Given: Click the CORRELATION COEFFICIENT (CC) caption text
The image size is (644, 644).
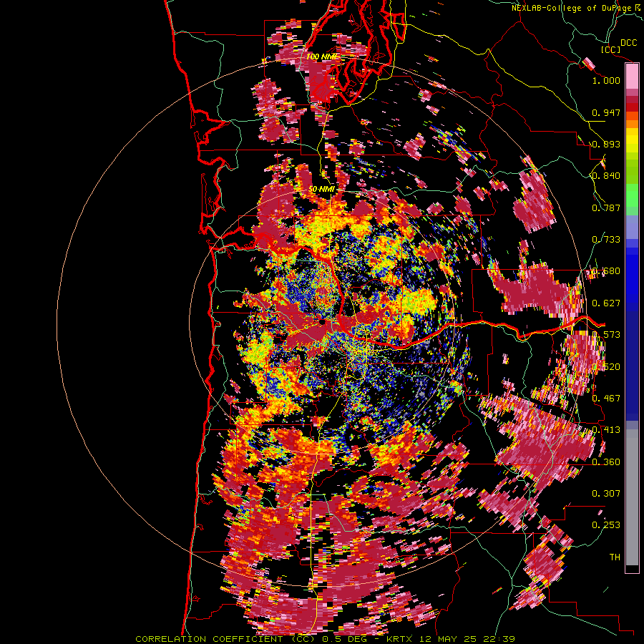Looking at the screenshot, I should [225, 639].
